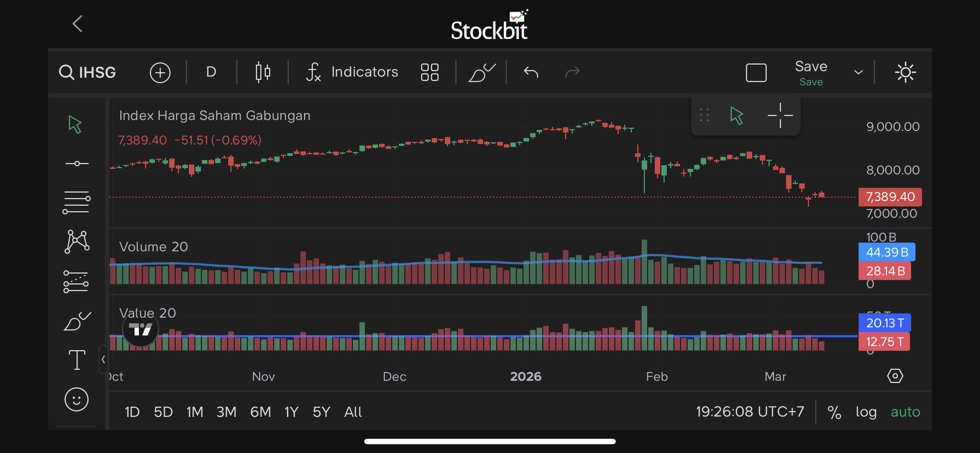980x453 pixels.
Task: Open the compare/add symbol plus icon
Action: click(x=160, y=72)
